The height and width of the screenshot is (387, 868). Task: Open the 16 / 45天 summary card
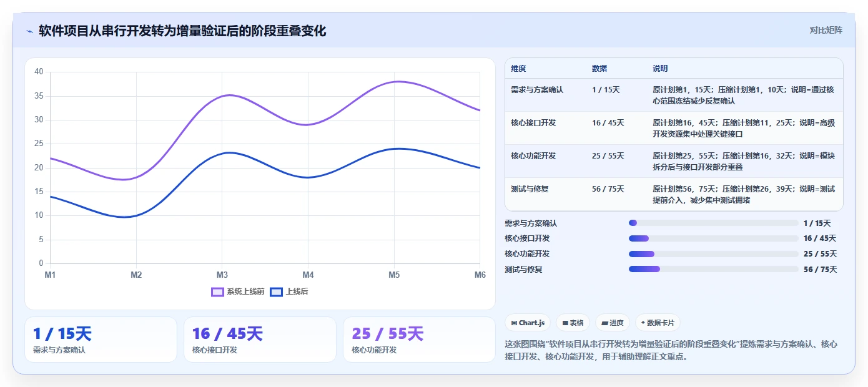coord(260,340)
